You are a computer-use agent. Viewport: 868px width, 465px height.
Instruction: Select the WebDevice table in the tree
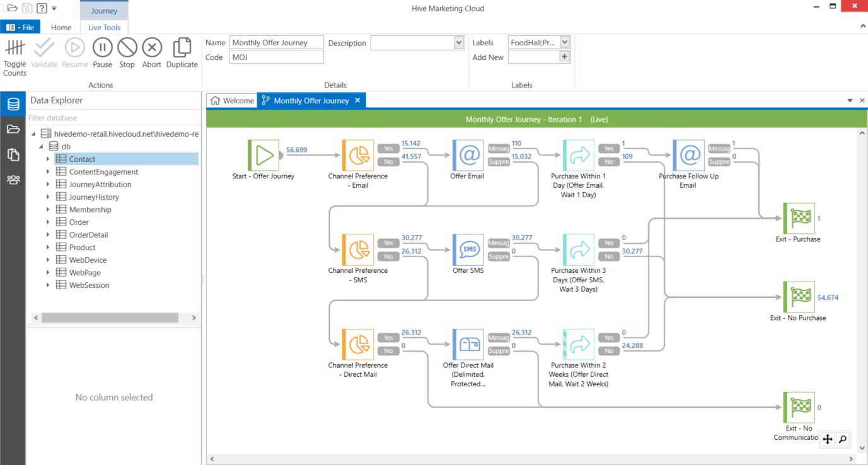(x=88, y=260)
